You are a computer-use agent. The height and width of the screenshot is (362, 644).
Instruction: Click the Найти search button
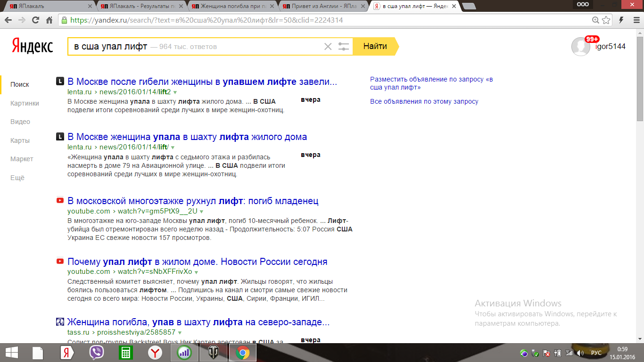375,46
